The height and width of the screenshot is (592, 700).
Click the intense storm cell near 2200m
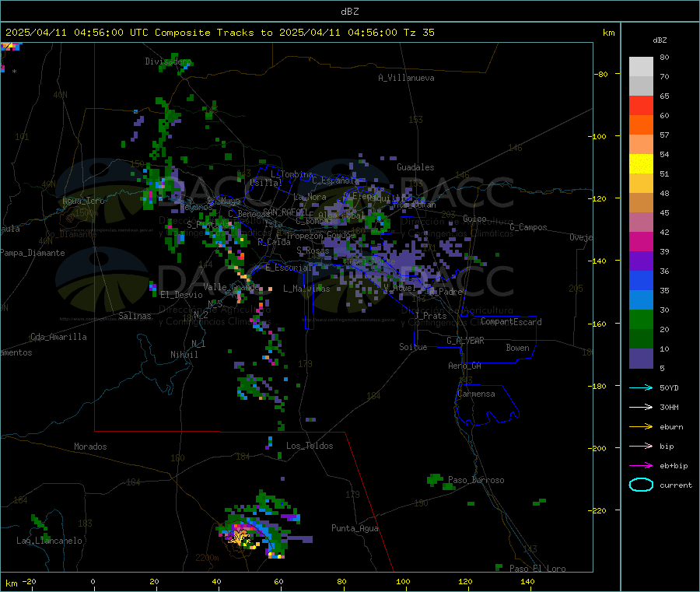click(242, 536)
